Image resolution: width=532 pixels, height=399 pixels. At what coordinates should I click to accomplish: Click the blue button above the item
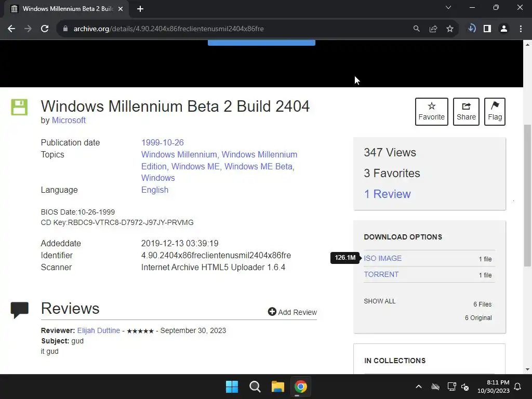(x=261, y=43)
